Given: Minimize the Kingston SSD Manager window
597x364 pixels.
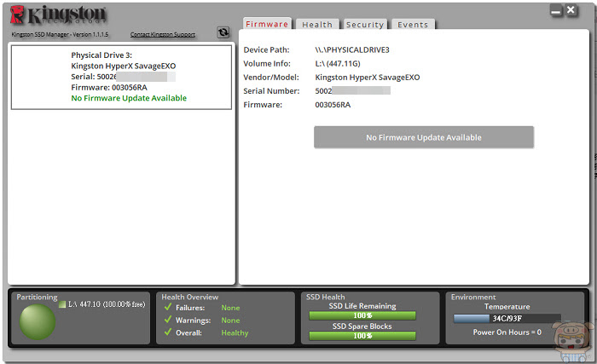Looking at the screenshot, I should pyautogui.click(x=556, y=11).
